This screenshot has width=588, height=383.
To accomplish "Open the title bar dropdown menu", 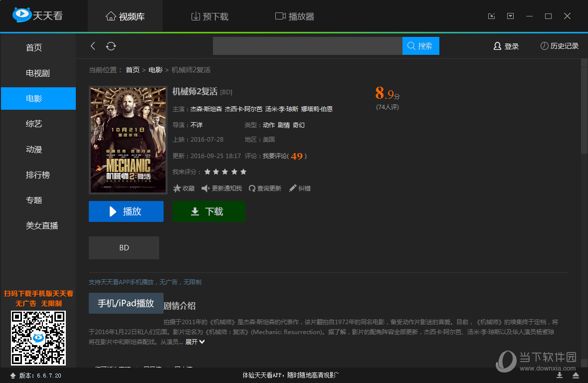I will [510, 16].
